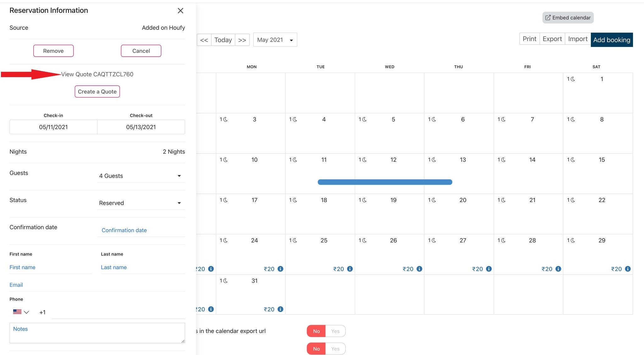Select the blue booking bar on May 11-13
Screen dimensions: 644x355
point(385,182)
